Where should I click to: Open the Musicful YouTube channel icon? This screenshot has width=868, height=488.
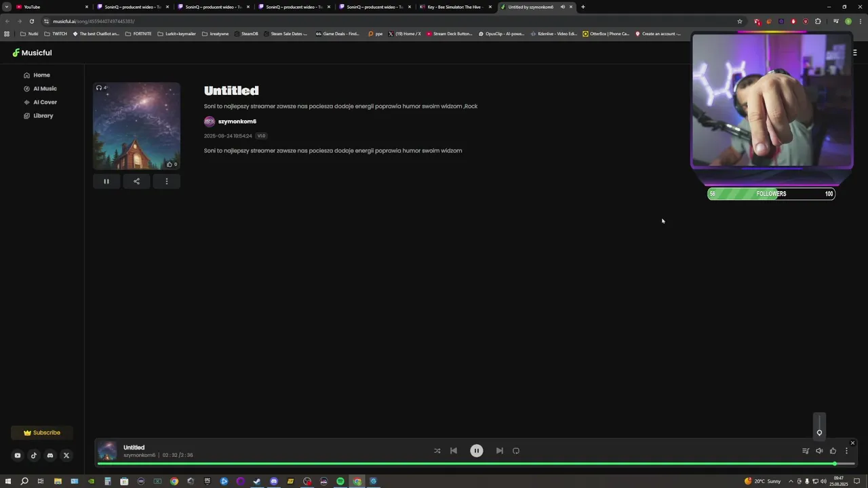point(18,455)
